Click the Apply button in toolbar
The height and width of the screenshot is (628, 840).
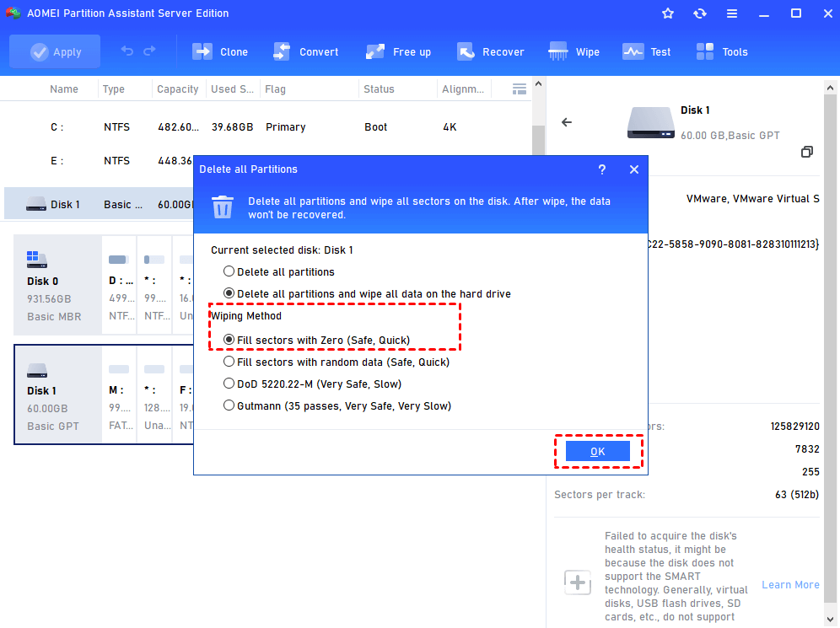[55, 52]
